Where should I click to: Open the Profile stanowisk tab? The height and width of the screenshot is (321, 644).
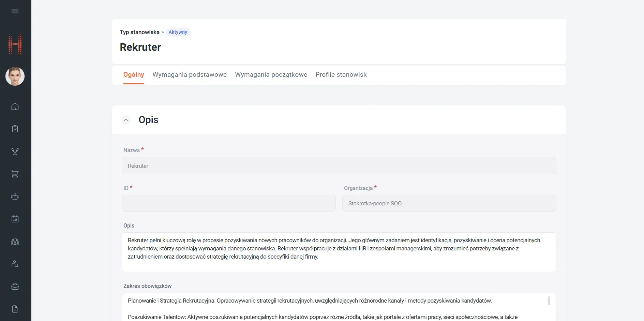click(x=341, y=75)
